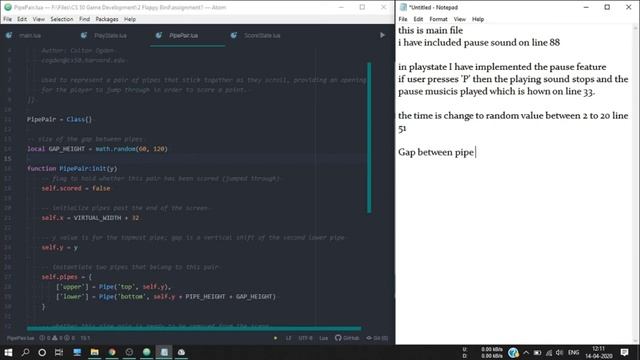Viewport: 640px width, 360px height.
Task: Open the Edit menu in Atom
Action: coord(22,19)
